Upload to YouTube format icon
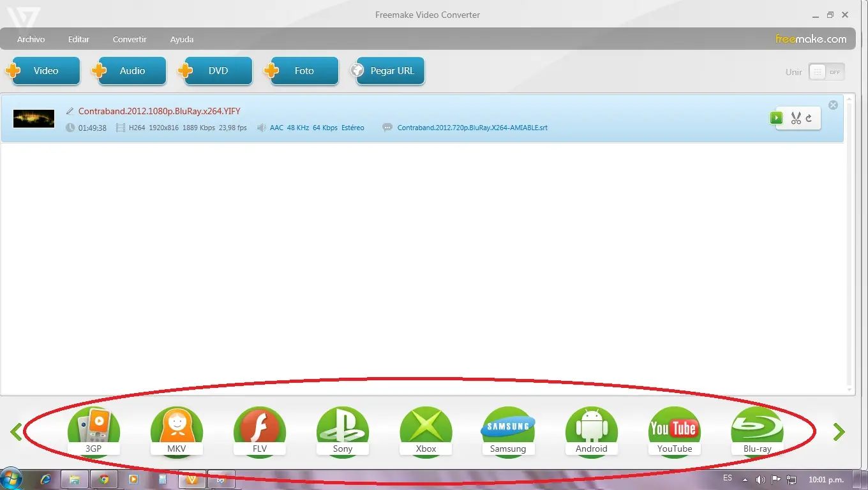 pyautogui.click(x=675, y=431)
